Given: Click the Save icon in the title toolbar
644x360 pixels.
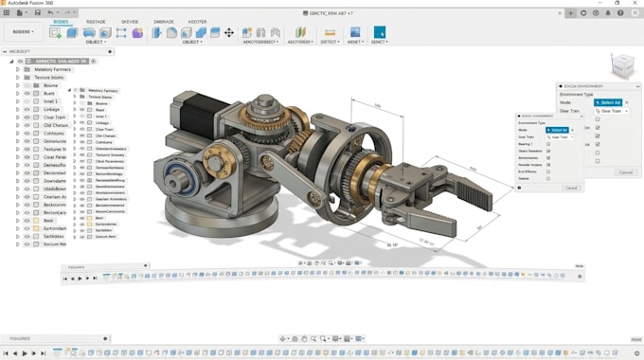Looking at the screenshot, I should coord(37,12).
